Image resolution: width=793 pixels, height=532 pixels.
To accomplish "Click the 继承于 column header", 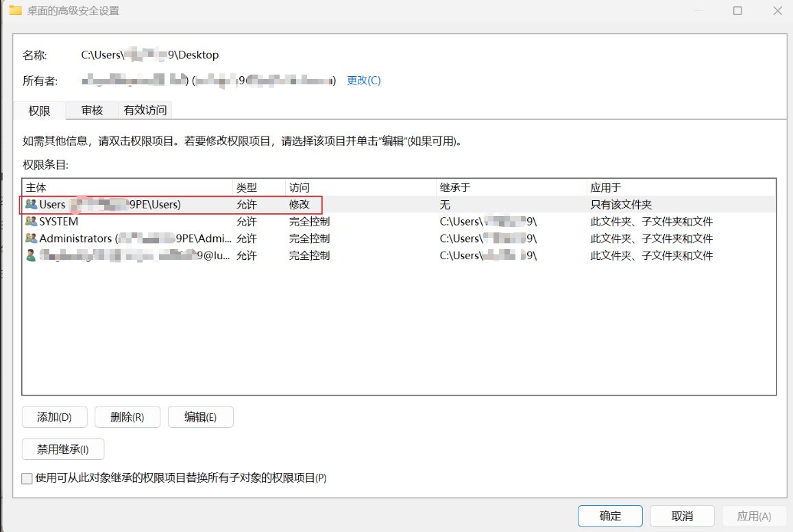I will (x=511, y=187).
